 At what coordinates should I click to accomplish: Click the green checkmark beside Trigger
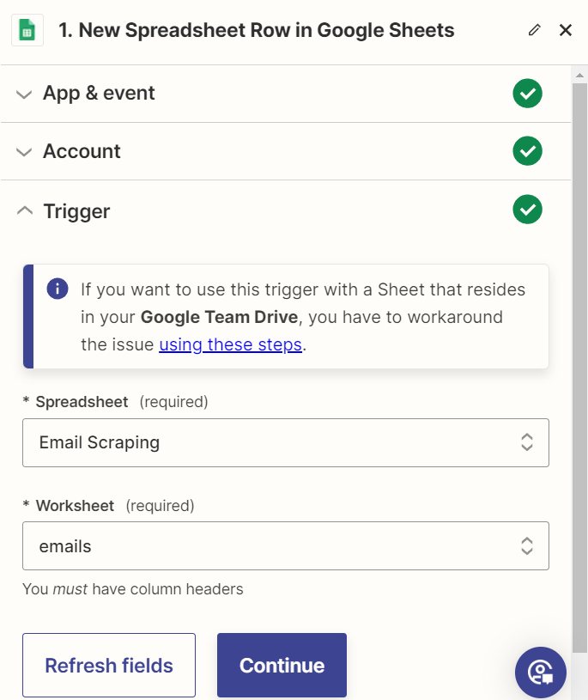(x=527, y=209)
